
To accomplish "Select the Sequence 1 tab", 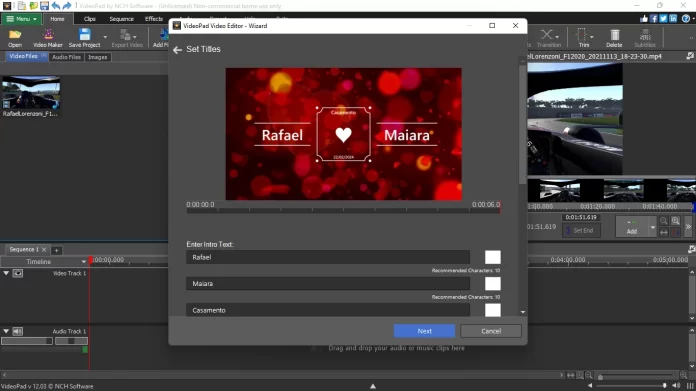I will (24, 249).
